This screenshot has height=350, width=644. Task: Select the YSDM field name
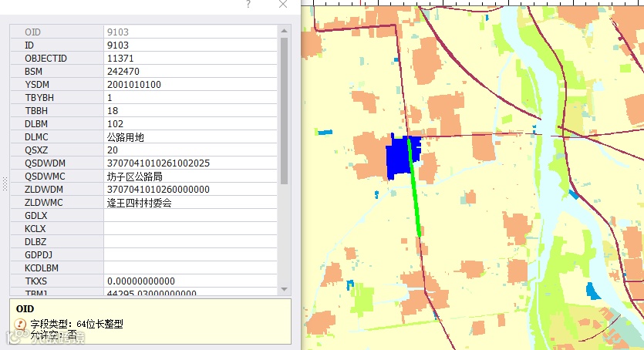coord(37,85)
